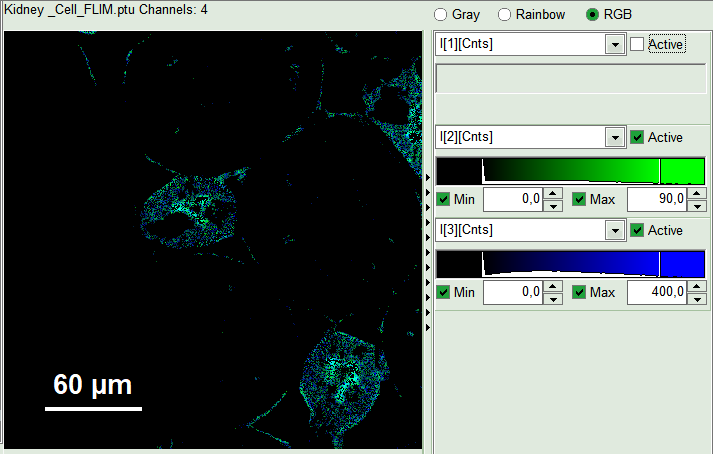Select the Rainbow color mode radio button
Image resolution: width=713 pixels, height=454 pixels.
[x=505, y=15]
